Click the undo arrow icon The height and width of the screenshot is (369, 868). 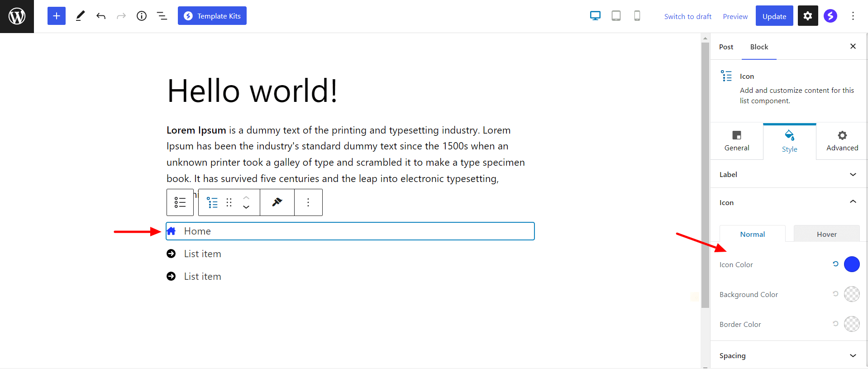[101, 16]
